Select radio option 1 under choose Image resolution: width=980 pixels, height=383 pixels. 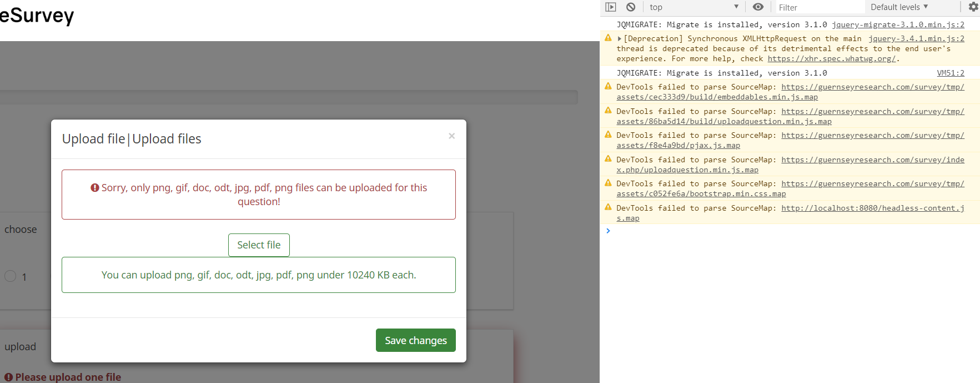click(11, 276)
